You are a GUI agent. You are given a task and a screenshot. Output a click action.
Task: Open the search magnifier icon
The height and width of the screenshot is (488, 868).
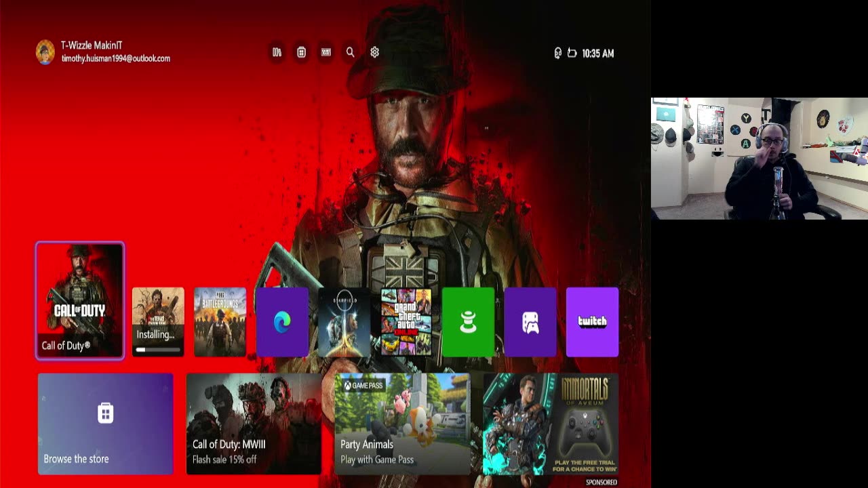click(350, 52)
